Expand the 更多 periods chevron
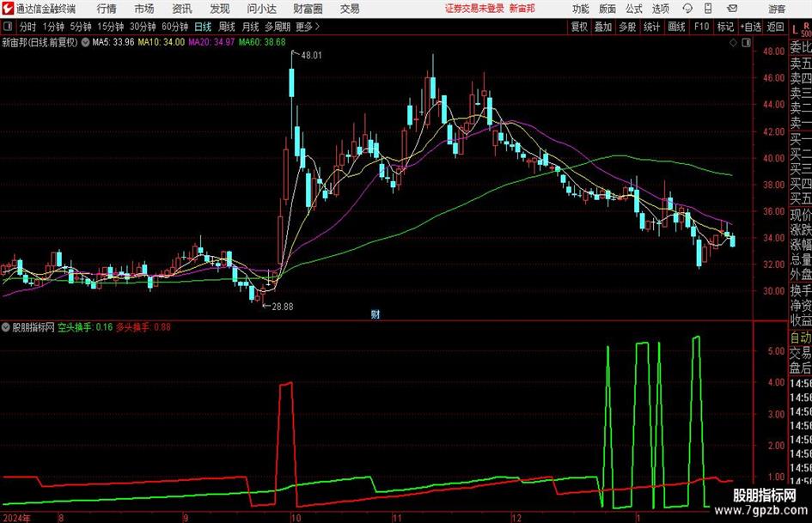The height and width of the screenshot is (523, 812). 308,27
